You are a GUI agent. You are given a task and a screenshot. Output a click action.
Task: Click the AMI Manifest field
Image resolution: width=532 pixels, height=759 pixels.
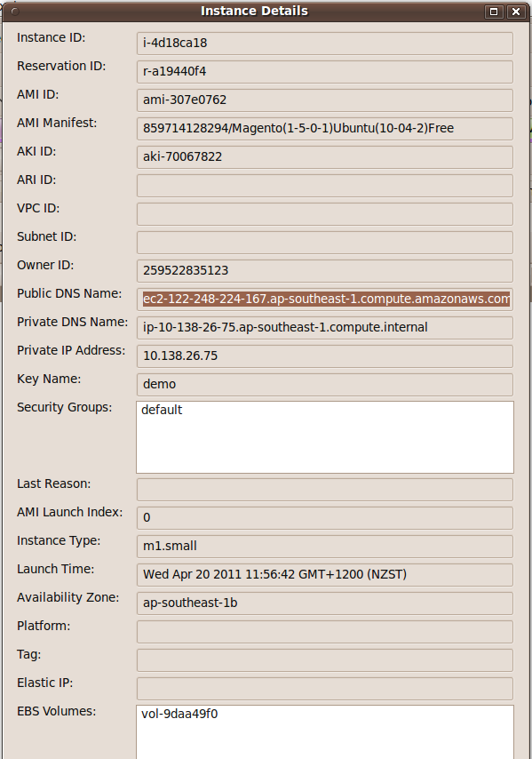(x=324, y=129)
